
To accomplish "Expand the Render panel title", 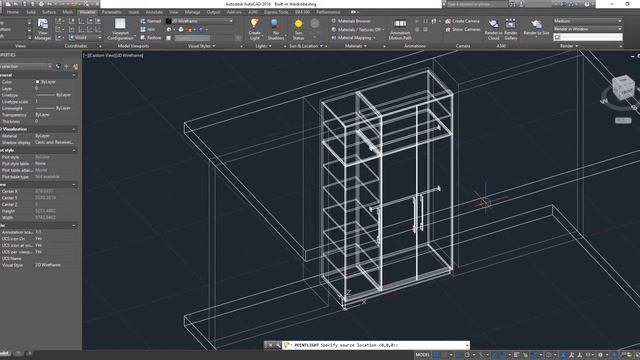I will pyautogui.click(x=569, y=46).
